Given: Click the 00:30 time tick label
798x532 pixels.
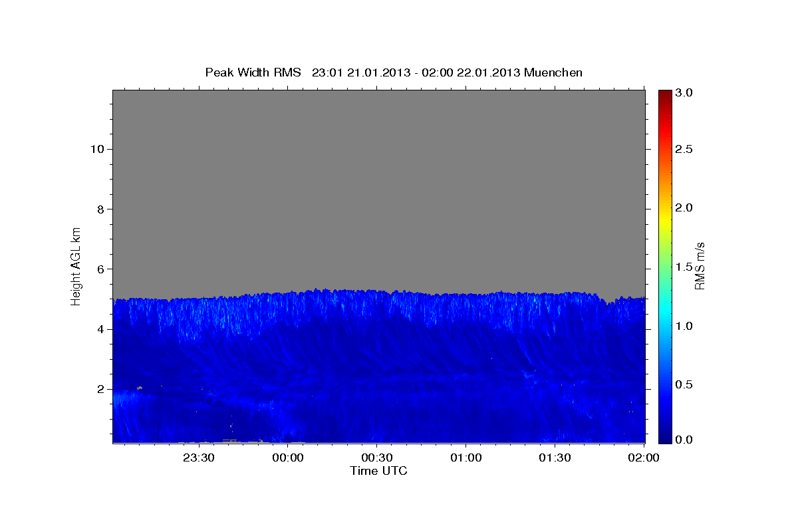Looking at the screenshot, I should pos(377,458).
